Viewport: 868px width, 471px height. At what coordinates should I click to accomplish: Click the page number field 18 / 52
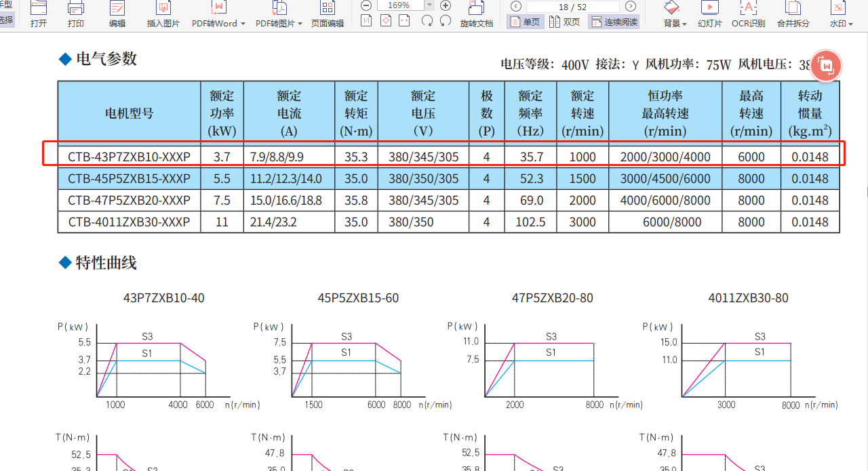coord(573,6)
